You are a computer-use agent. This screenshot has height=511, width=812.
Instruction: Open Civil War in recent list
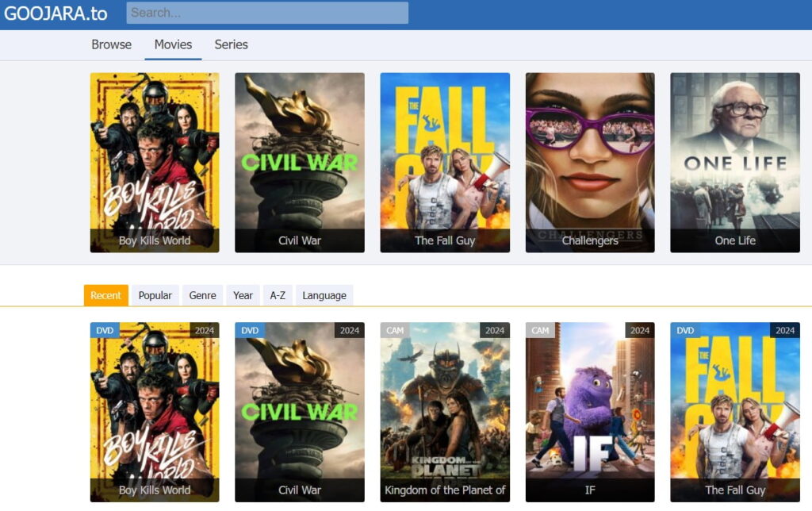pos(300,412)
